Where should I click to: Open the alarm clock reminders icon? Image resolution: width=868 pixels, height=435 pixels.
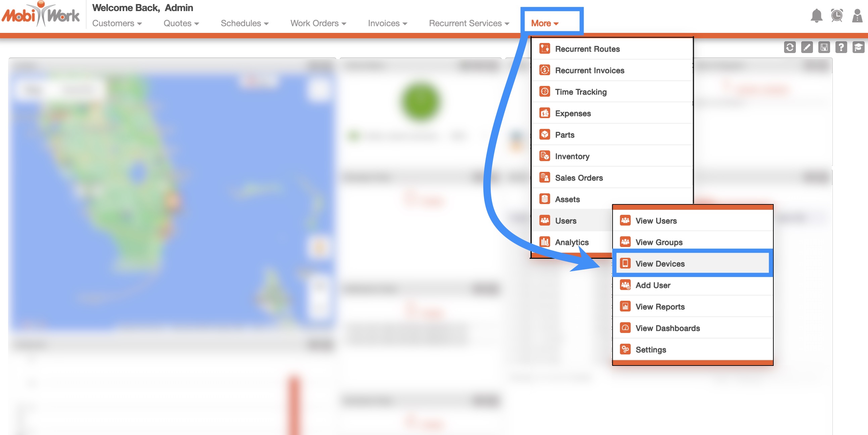pyautogui.click(x=837, y=16)
